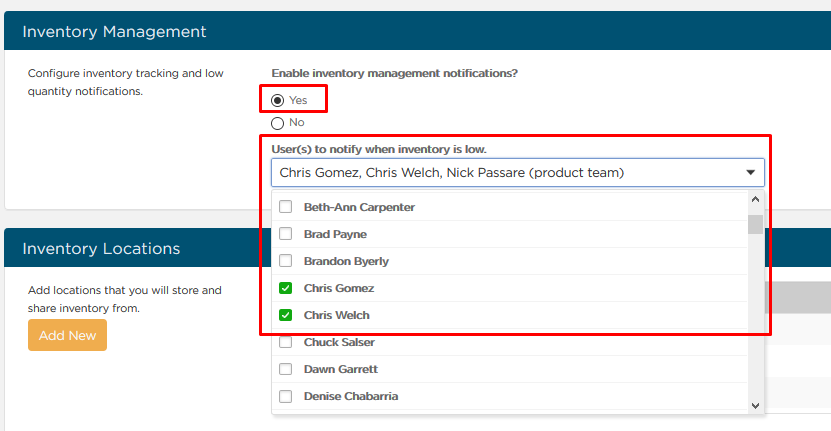The height and width of the screenshot is (431, 831).
Task: Select the No radio button
Action: (278, 124)
